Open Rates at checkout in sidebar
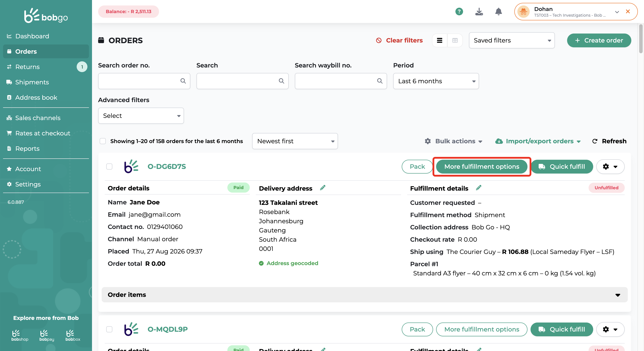The height and width of the screenshot is (351, 644). click(46, 133)
